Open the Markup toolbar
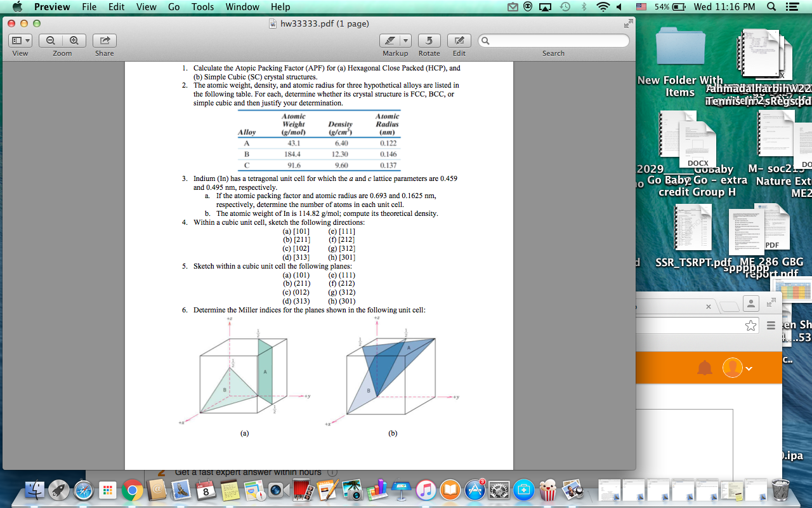Viewport: 812px width, 508px height. [391, 40]
